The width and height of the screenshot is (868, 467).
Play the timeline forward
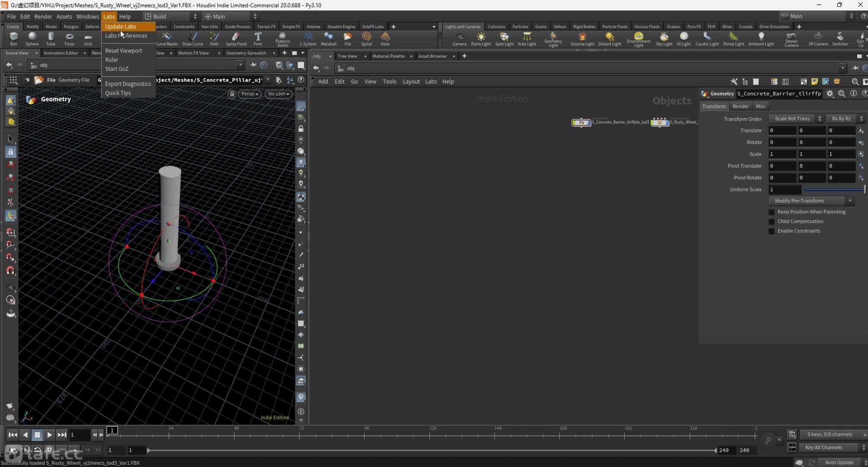pos(49,435)
